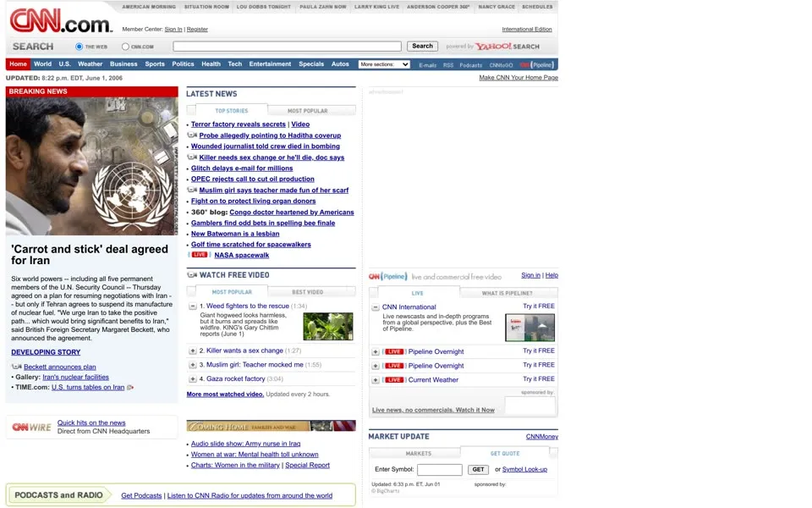Viewport: 812px width, 508px height.
Task: Collapse the Weed fighters to the rescue video
Action: pos(193,306)
